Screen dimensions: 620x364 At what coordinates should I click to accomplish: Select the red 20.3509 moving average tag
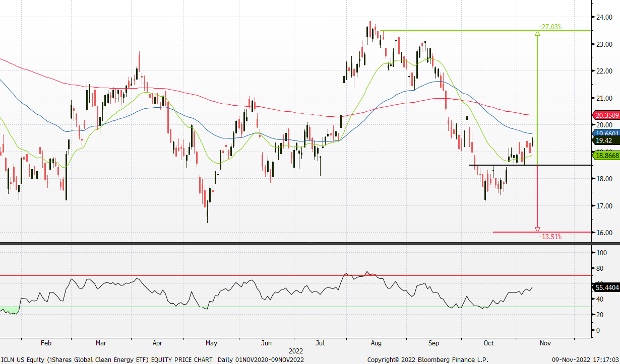(607, 115)
